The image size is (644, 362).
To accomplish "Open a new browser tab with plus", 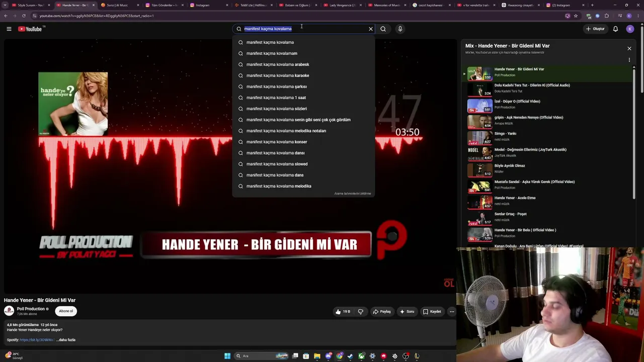I will click(x=592, y=5).
